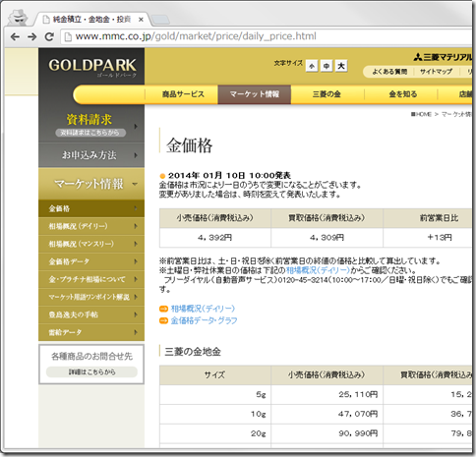The width and height of the screenshot is (476, 457).
Task: Close the 純金積立 browser tab
Action: [141, 20]
